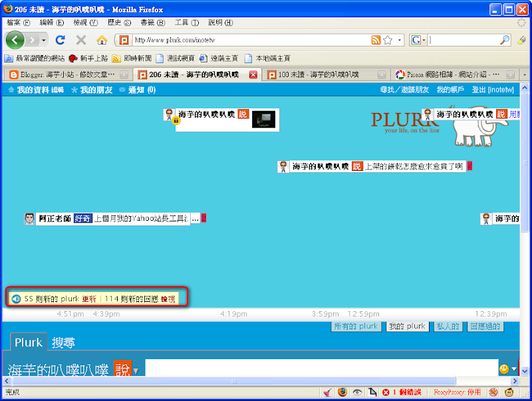This screenshot has height=401, width=532.
Task: Reload the page with the Refresh icon
Action: (61, 40)
